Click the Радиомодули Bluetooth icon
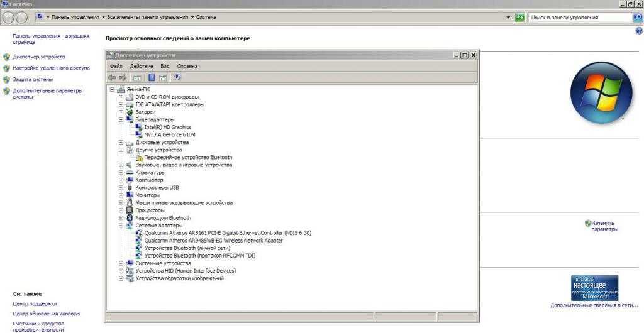This screenshot has height=333, width=644. (130, 218)
